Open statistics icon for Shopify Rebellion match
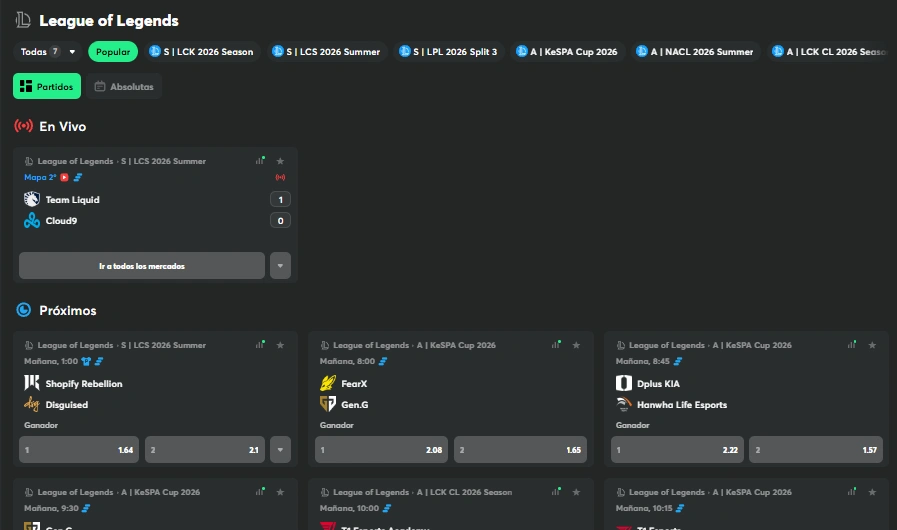This screenshot has width=897, height=530. (260, 345)
